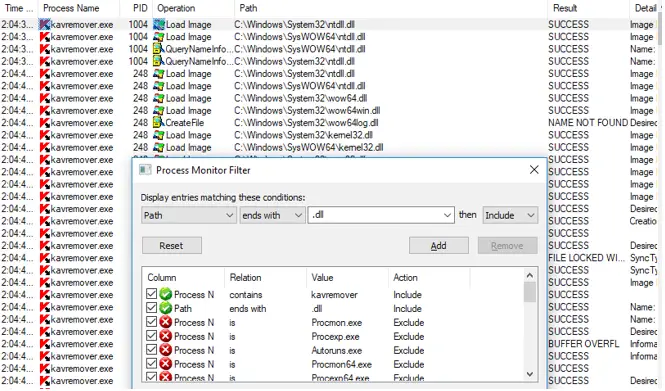
Task: Open the Include action dropdown
Action: (x=511, y=215)
